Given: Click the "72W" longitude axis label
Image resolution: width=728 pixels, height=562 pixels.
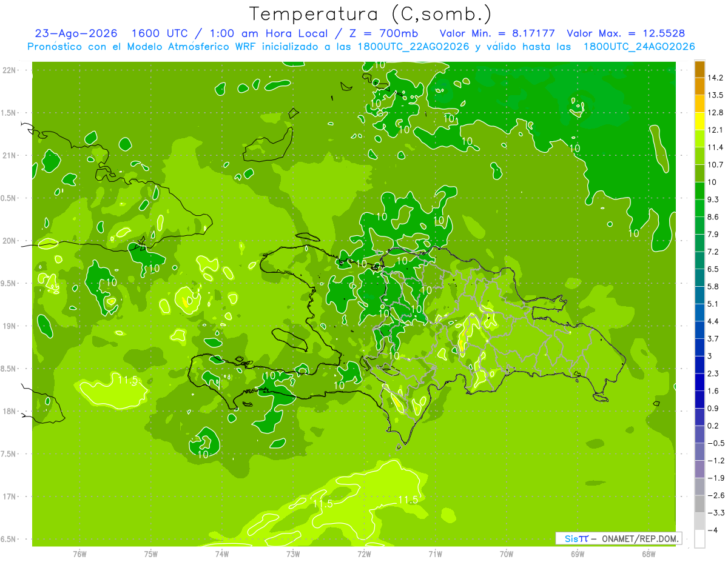Looking at the screenshot, I should [x=364, y=554].
